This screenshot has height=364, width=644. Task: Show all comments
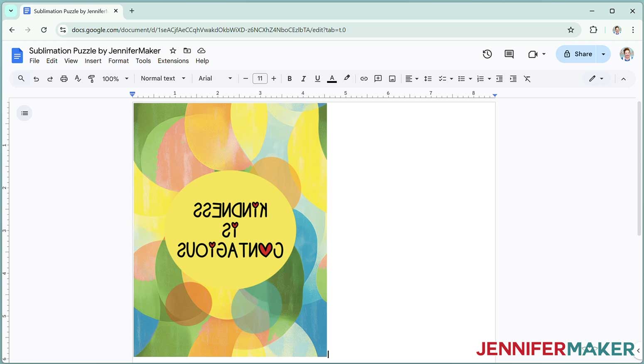coord(509,54)
